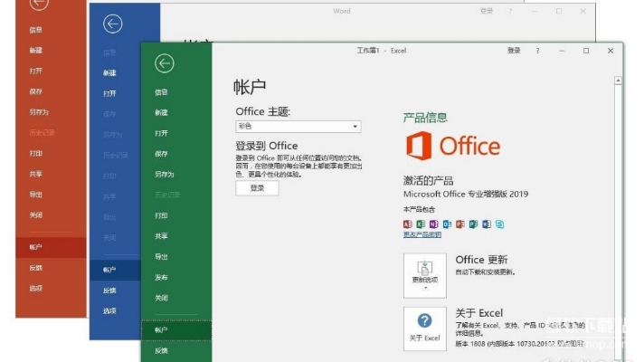
Task: Click the back arrow in Excel backstage
Action: [x=165, y=63]
